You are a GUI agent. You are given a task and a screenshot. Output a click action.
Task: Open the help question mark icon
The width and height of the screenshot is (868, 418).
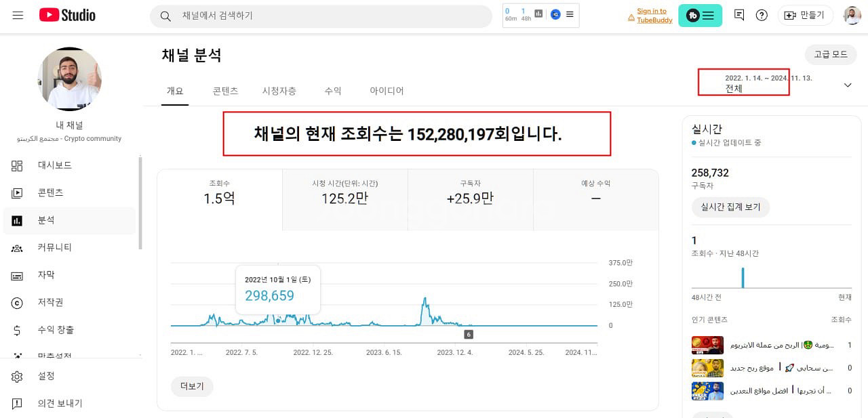762,15
